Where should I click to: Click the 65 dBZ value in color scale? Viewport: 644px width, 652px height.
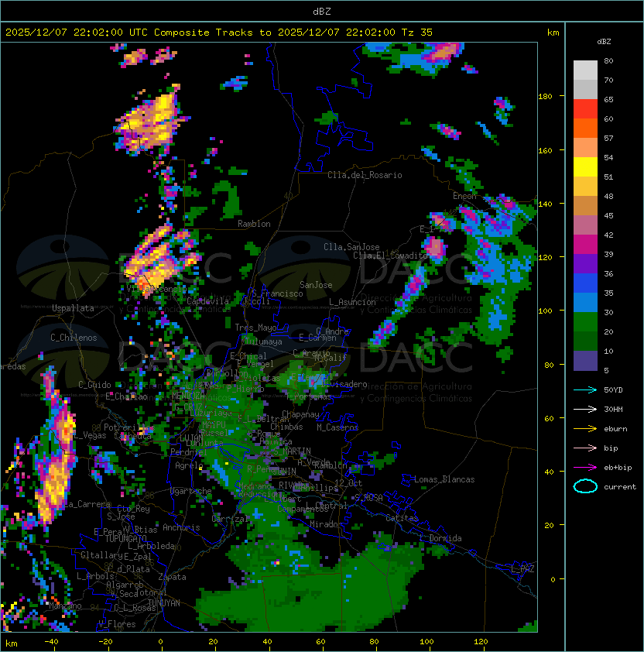tap(608, 100)
